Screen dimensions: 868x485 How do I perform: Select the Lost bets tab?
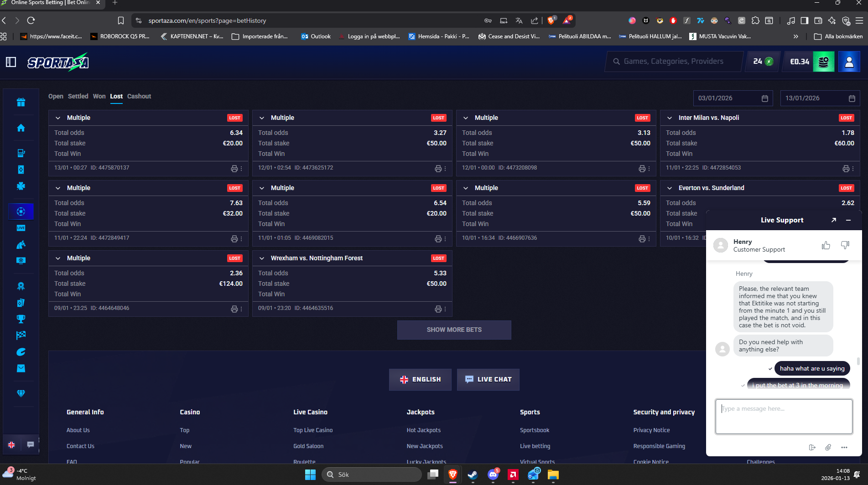coord(116,96)
